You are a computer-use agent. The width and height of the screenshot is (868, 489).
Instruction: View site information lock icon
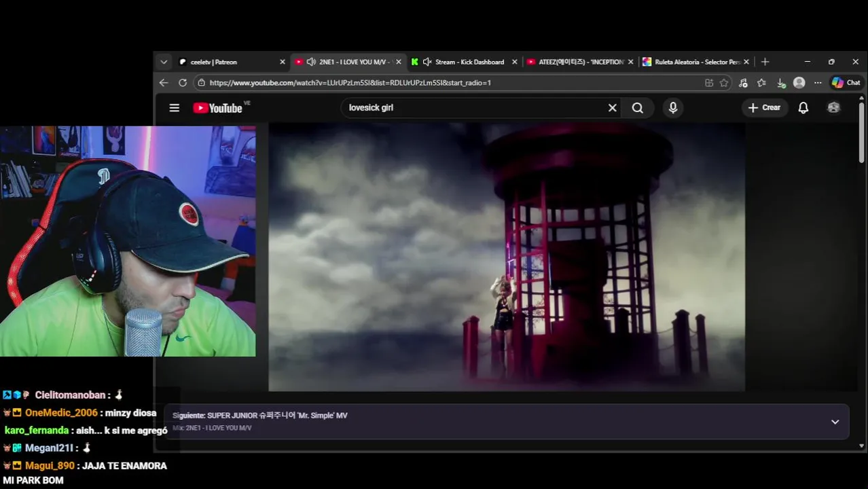(x=201, y=83)
